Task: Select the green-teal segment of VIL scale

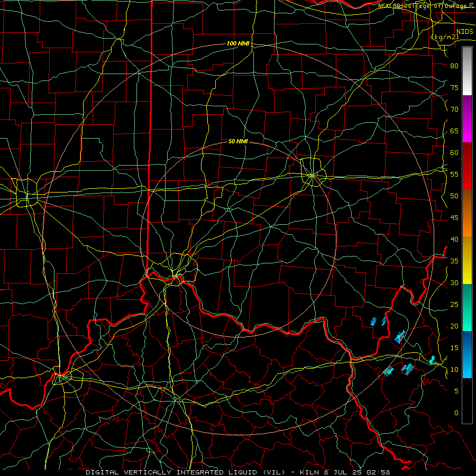Action: coord(467,307)
